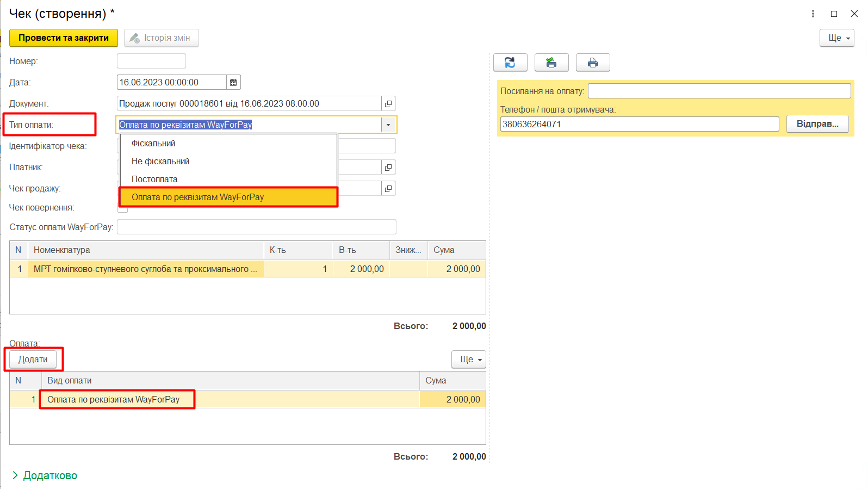The width and height of the screenshot is (868, 489).
Task: Click the refresh icon button
Action: coord(510,63)
